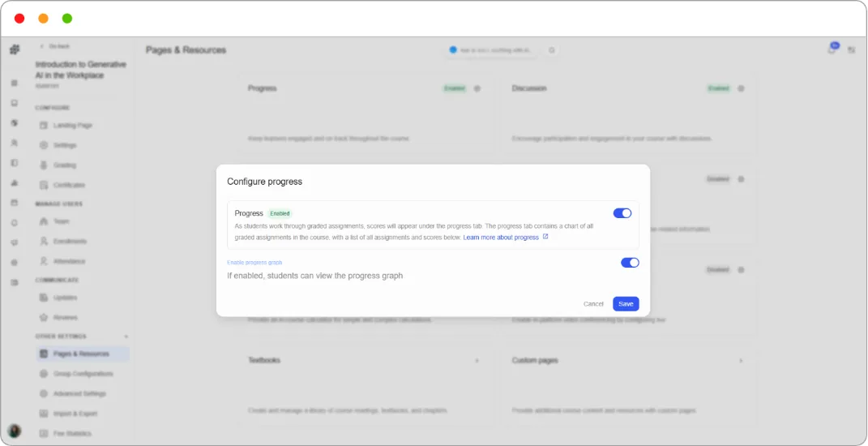Click the Discussion card title
This screenshot has width=868, height=446.
pyautogui.click(x=529, y=88)
